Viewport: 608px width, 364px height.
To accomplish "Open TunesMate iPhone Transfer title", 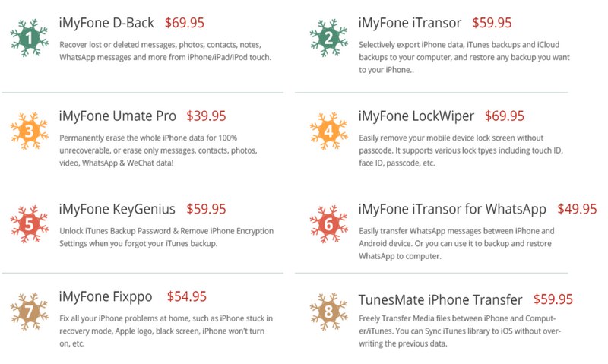I will pyautogui.click(x=441, y=299).
